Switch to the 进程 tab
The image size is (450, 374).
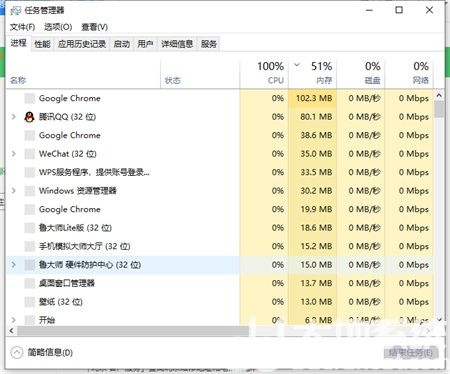[18, 43]
